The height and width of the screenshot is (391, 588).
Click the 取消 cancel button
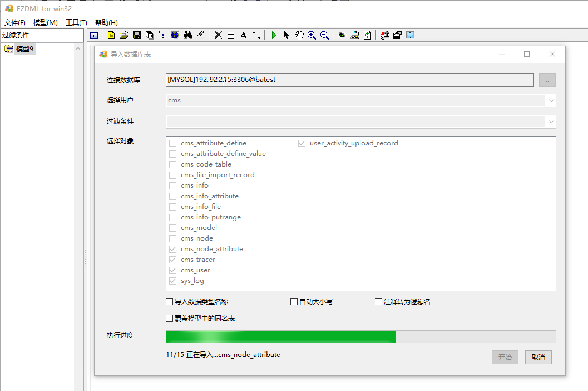pos(538,357)
